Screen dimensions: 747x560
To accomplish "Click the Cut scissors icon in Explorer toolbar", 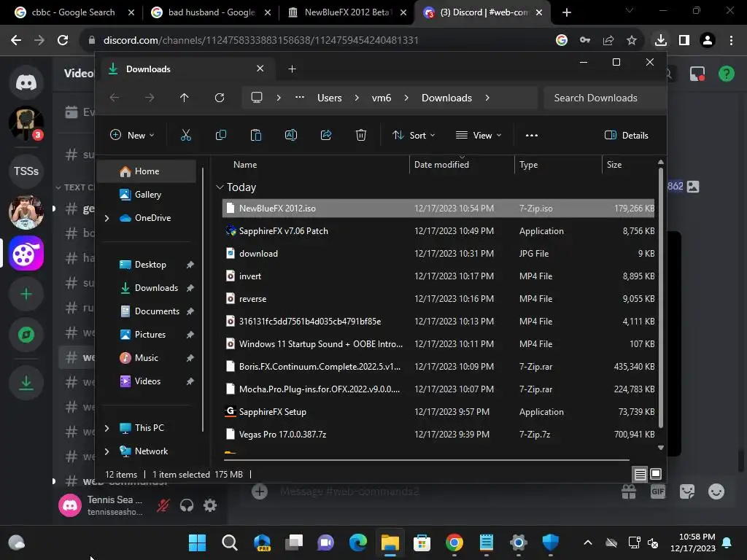I will [x=186, y=135].
